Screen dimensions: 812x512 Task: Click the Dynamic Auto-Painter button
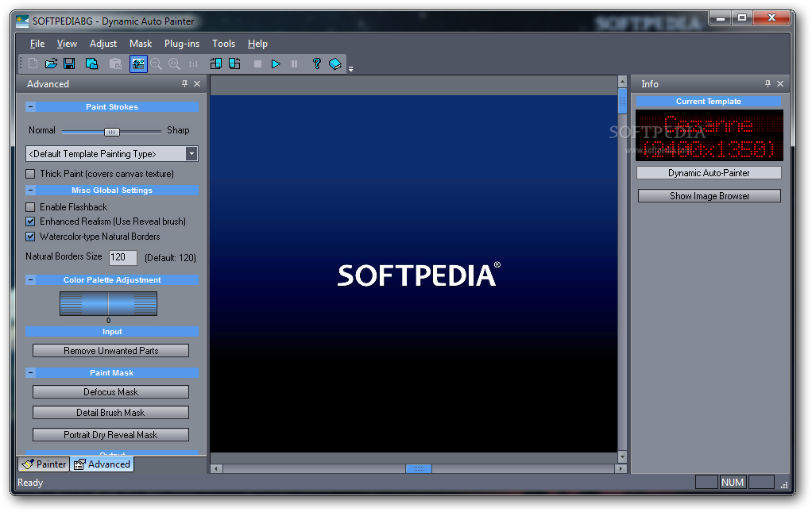click(x=709, y=173)
